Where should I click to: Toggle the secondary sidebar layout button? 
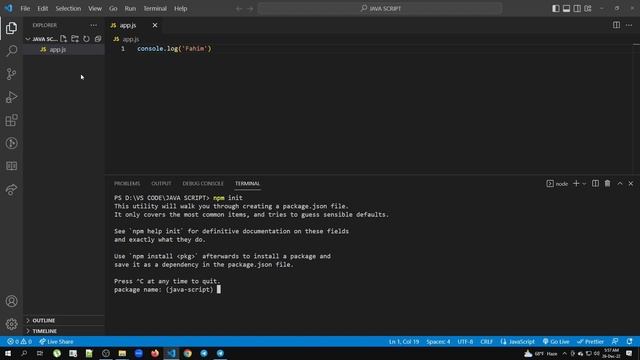tap(577, 9)
